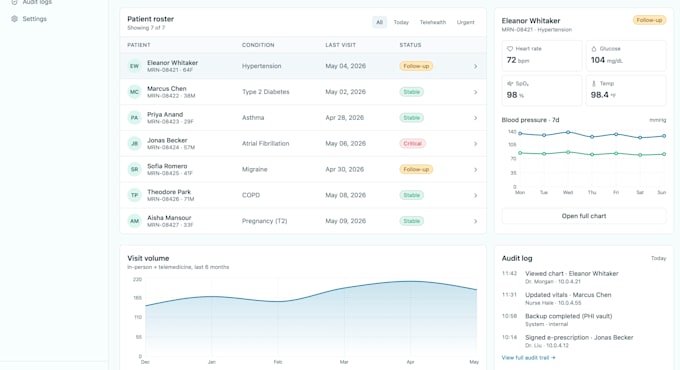Click the MC avatar for Marcus Chen
The image size is (680, 370).
click(x=134, y=92)
